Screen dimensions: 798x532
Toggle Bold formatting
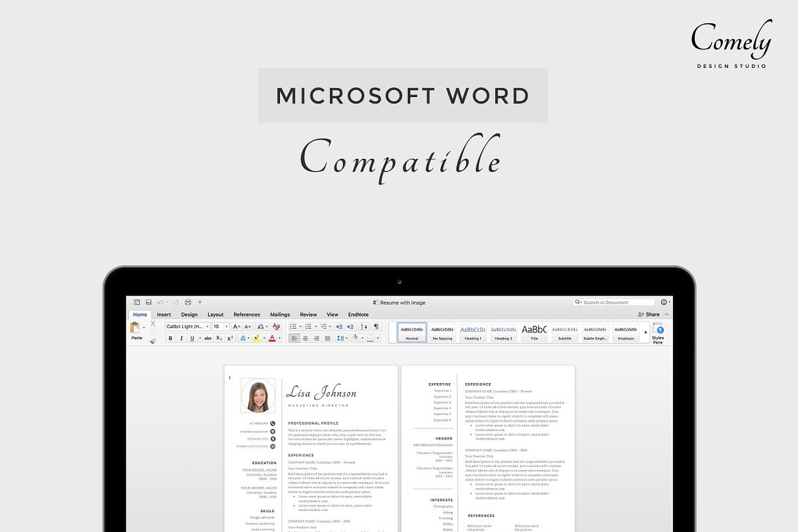click(170, 338)
